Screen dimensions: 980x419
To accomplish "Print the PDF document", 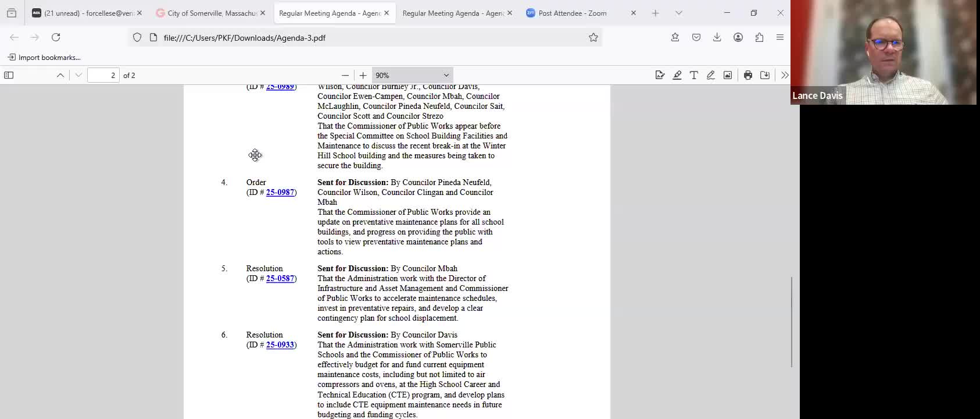I will [748, 75].
